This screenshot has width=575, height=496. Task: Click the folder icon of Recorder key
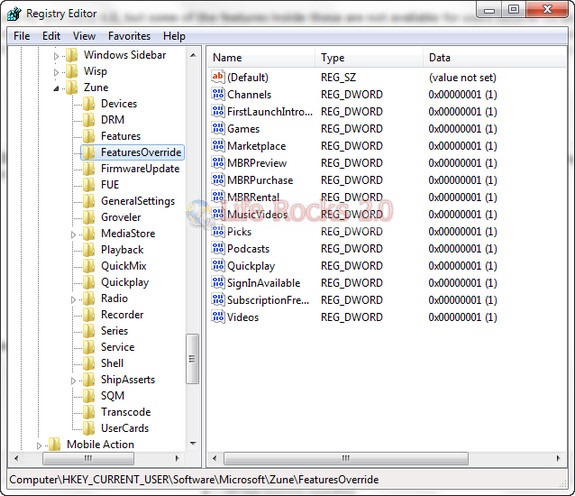89,315
